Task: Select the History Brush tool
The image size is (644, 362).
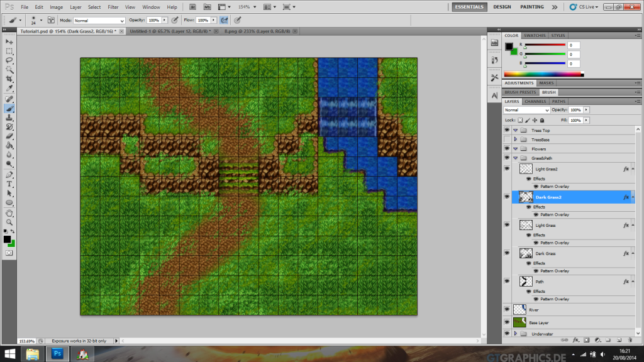Action: [x=9, y=127]
